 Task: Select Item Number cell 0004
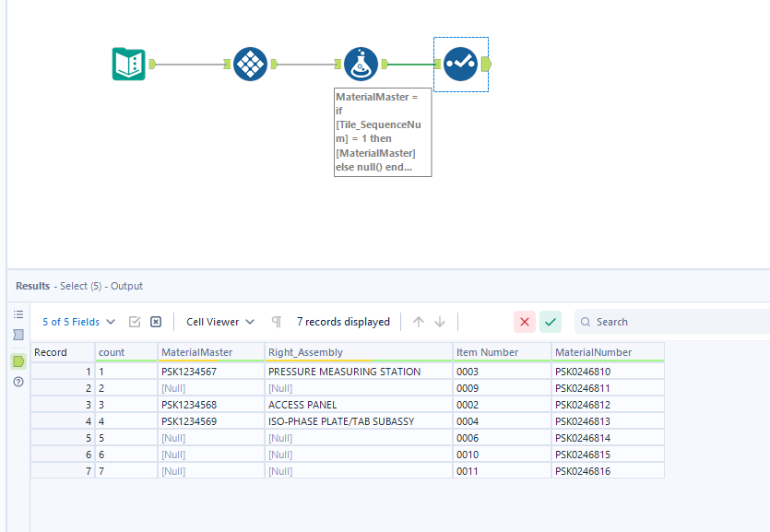(502, 421)
